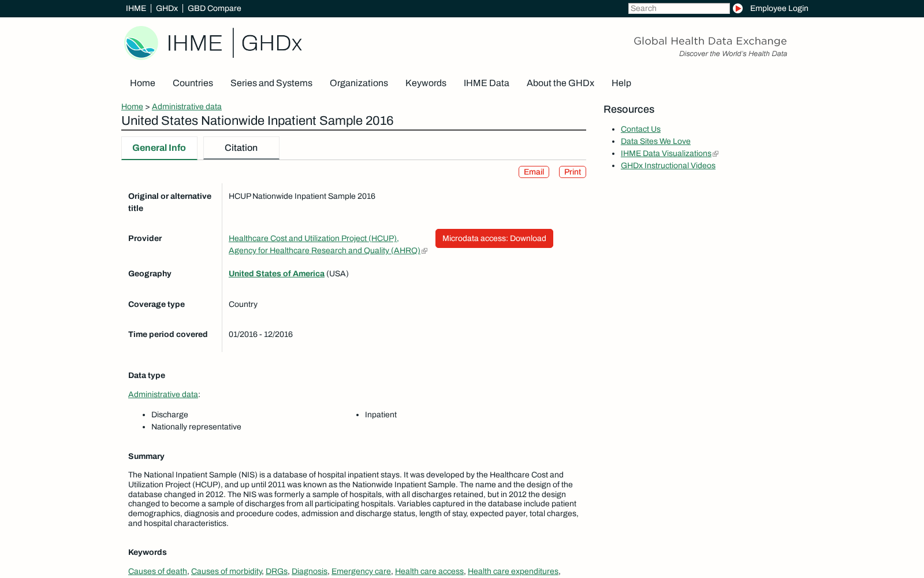Open Health care expenditures keyword
This screenshot has width=924, height=578.
tap(513, 571)
